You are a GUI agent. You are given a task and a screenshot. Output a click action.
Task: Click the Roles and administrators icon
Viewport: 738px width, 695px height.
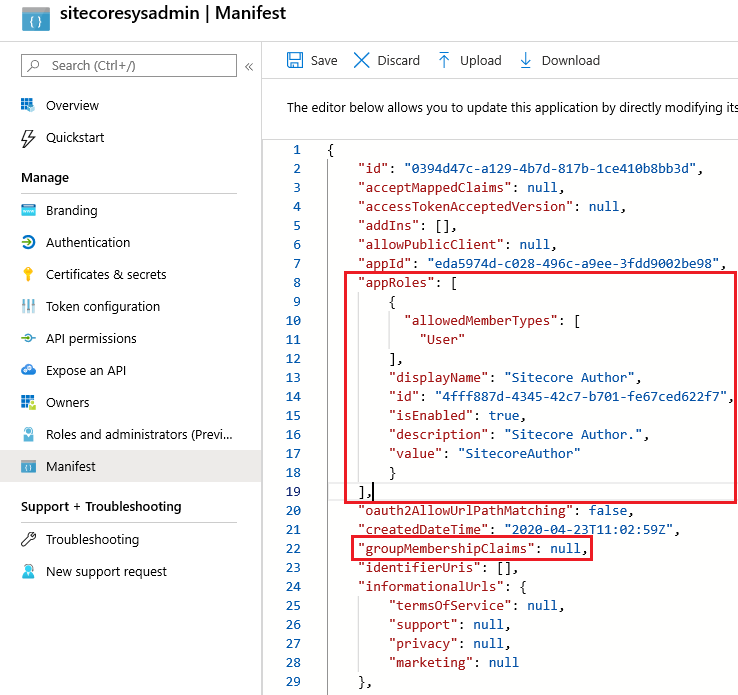tap(28, 434)
